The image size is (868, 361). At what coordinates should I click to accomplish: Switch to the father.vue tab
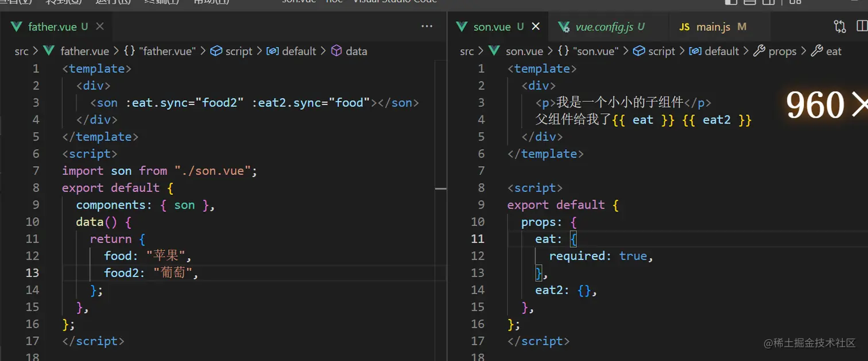[x=56, y=26]
